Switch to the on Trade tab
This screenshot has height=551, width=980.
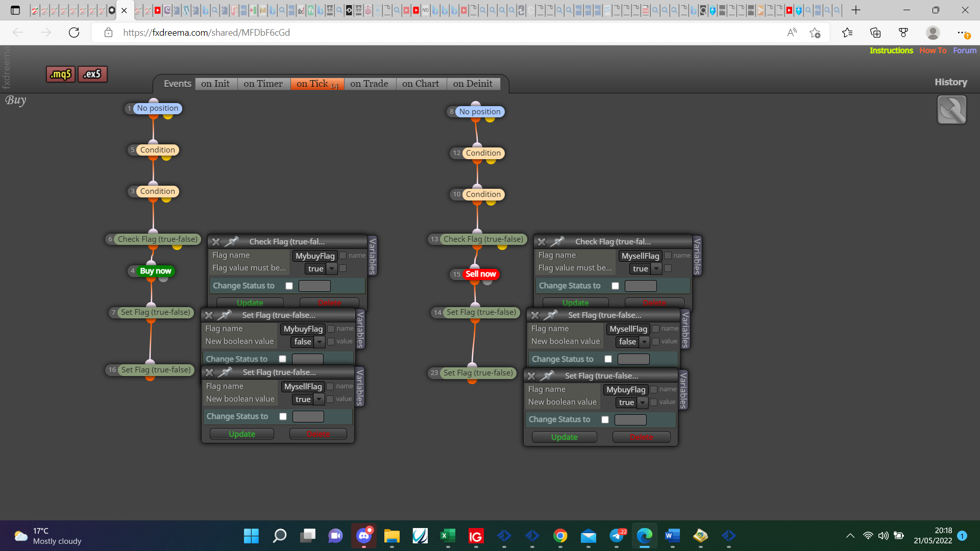[x=369, y=84]
